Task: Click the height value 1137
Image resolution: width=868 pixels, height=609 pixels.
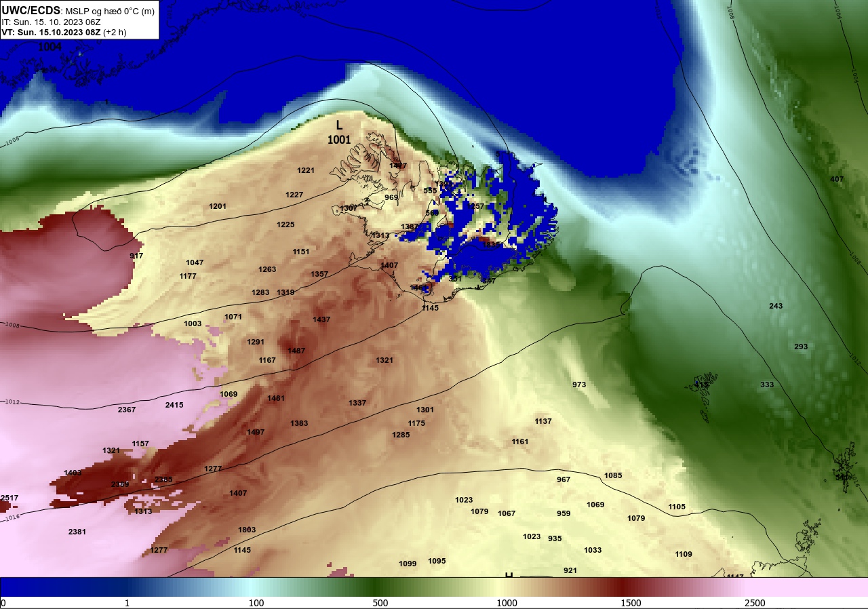Action: click(x=543, y=421)
